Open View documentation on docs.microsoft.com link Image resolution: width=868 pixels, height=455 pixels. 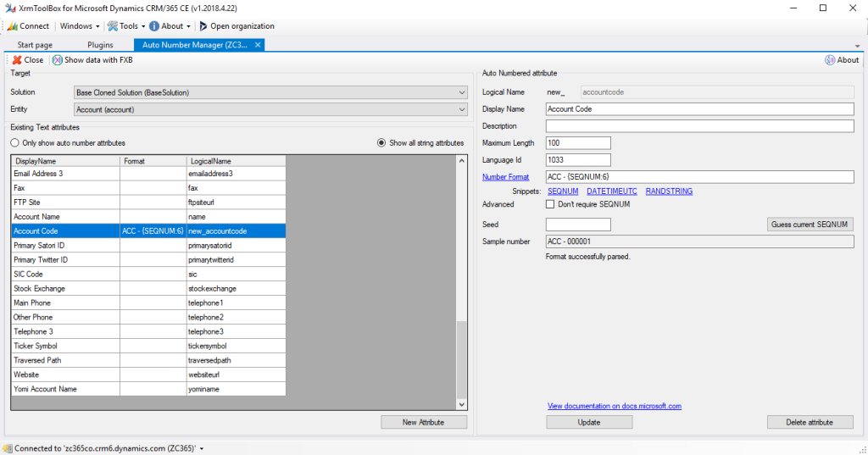point(615,406)
